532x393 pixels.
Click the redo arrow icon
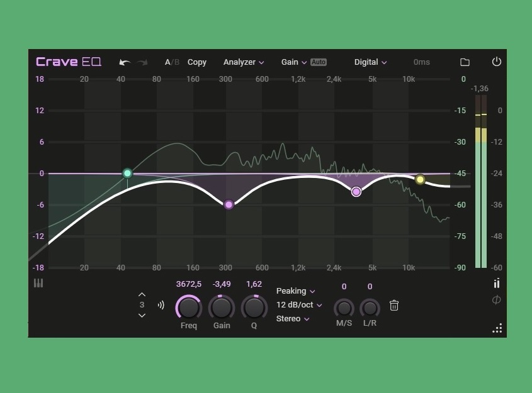[142, 62]
